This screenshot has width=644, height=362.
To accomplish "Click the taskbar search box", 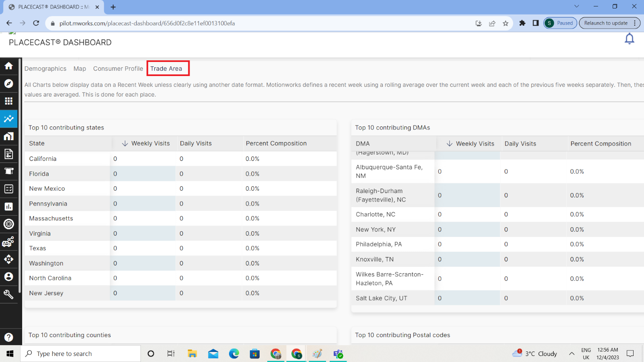I will 80,354.
